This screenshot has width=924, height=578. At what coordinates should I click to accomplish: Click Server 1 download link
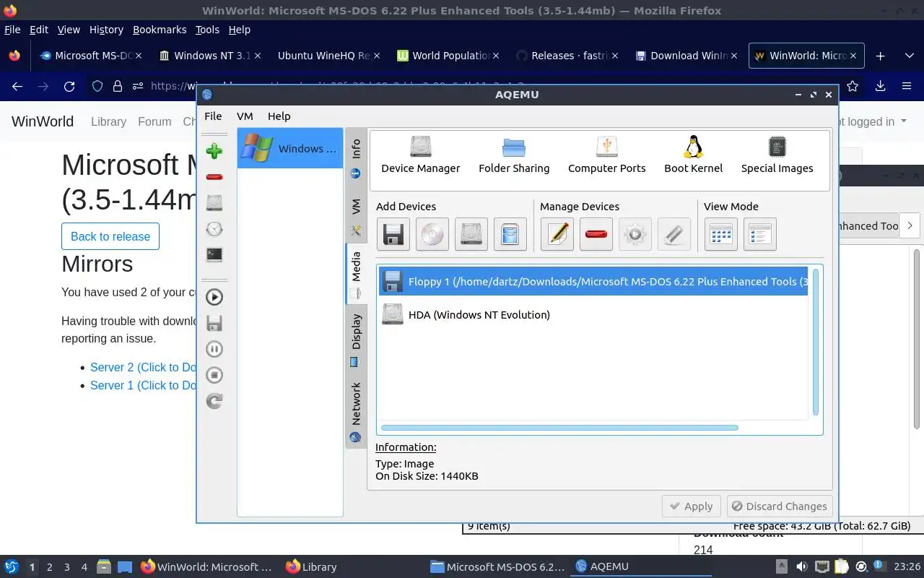tap(143, 385)
